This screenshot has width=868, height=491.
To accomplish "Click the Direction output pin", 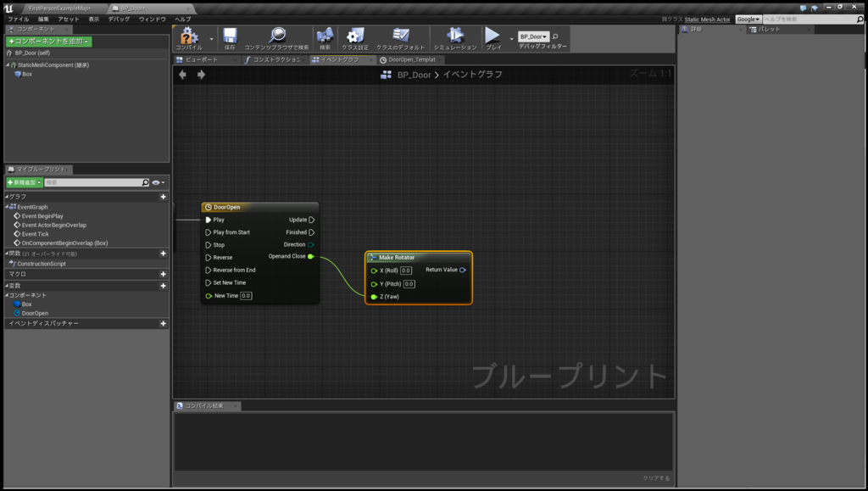I will [311, 245].
